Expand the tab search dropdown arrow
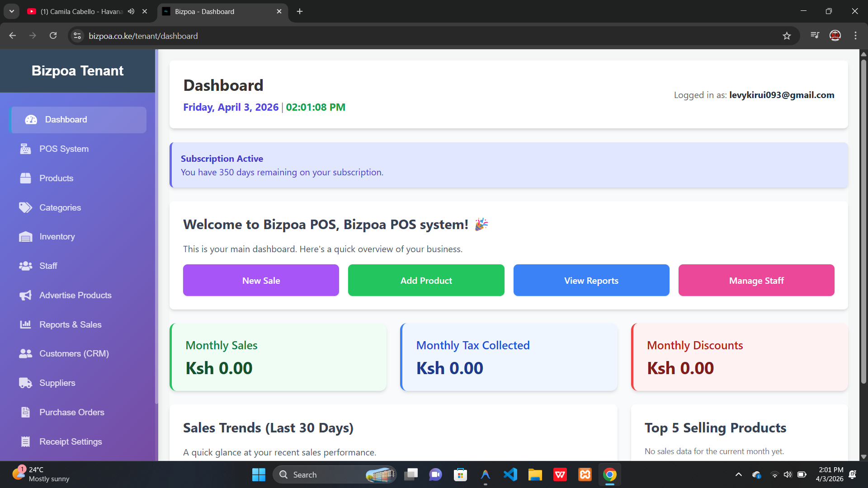Viewport: 868px width, 488px height. 12,11
